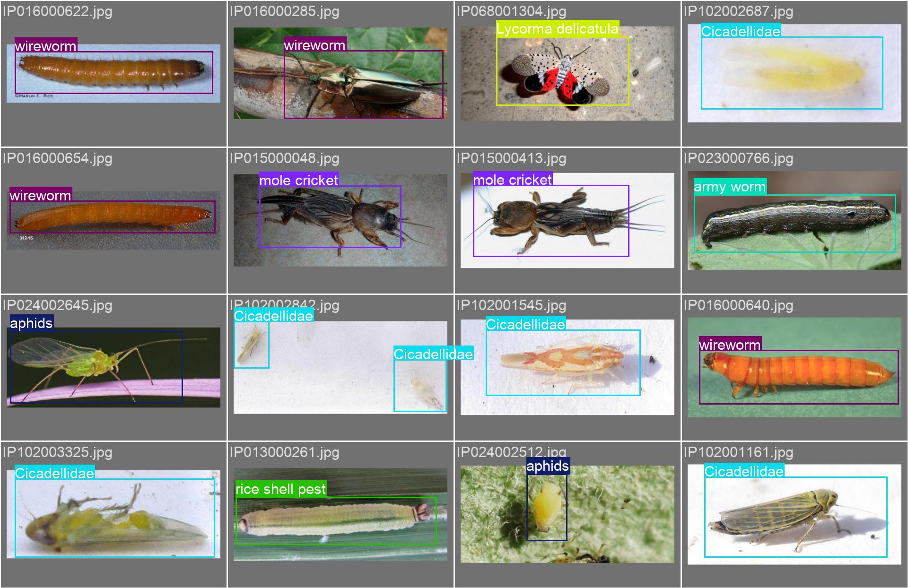Click the wireworm label in IP016000640.jpg
This screenshot has width=908, height=588.
(x=730, y=344)
